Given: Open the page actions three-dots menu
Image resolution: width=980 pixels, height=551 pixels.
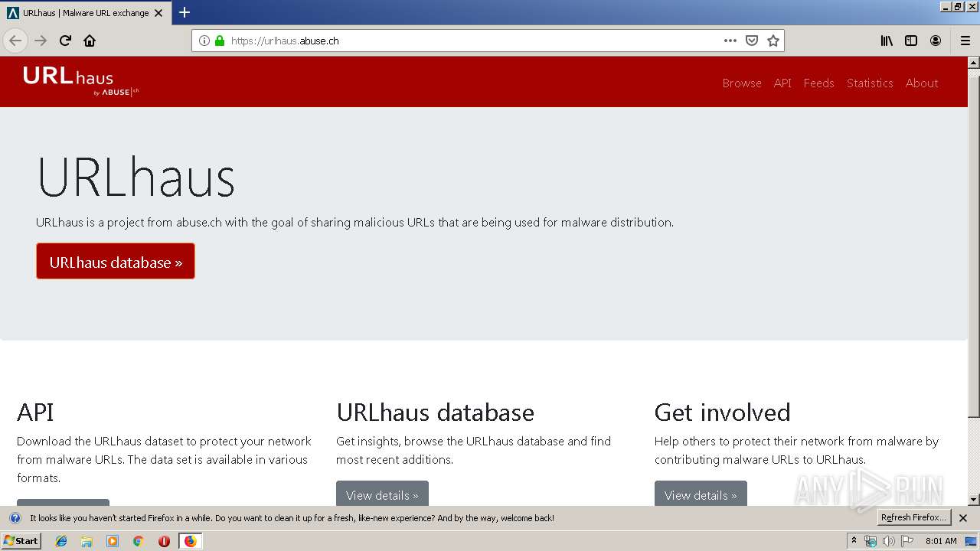Looking at the screenshot, I should click(x=730, y=41).
